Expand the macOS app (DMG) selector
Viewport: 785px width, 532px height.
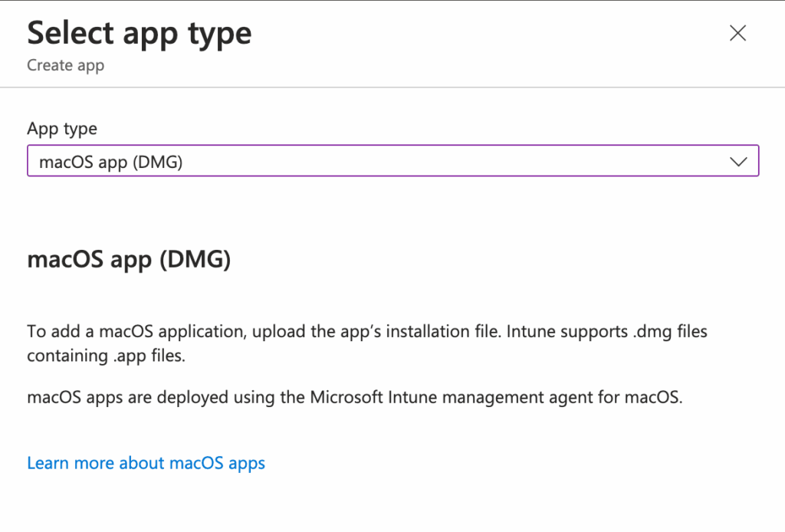point(392,161)
